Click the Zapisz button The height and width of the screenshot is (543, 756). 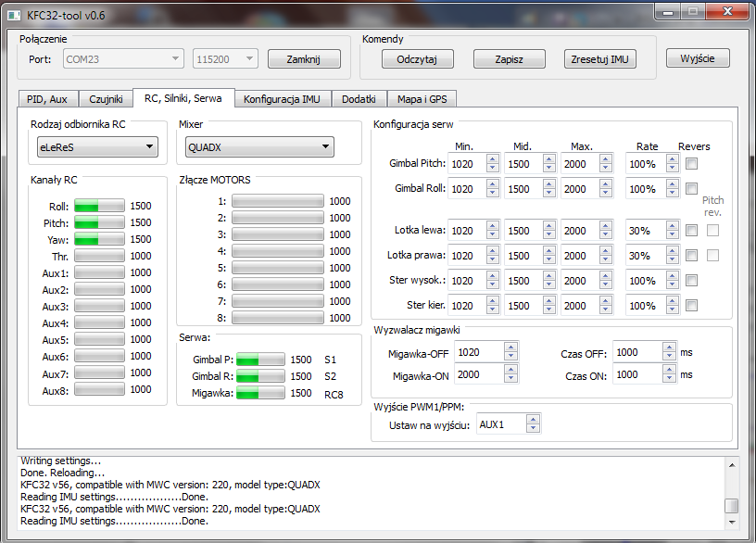click(510, 59)
